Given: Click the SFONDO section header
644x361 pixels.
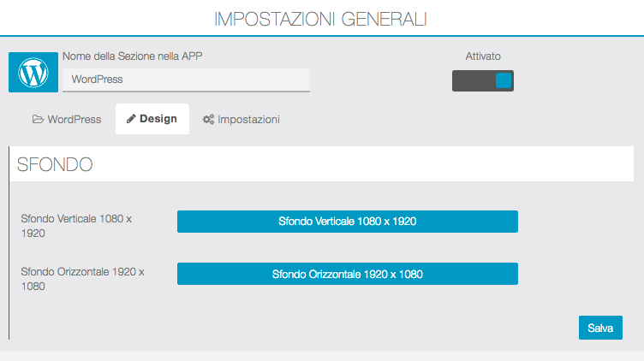Looking at the screenshot, I should [x=55, y=164].
